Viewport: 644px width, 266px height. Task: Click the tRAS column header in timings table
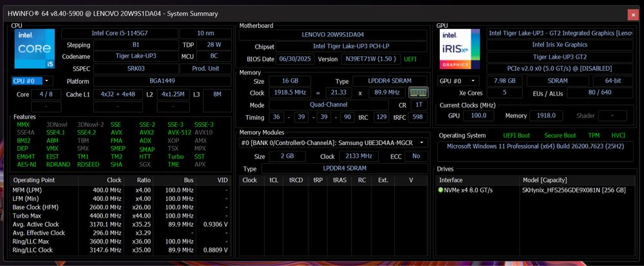pos(339,180)
